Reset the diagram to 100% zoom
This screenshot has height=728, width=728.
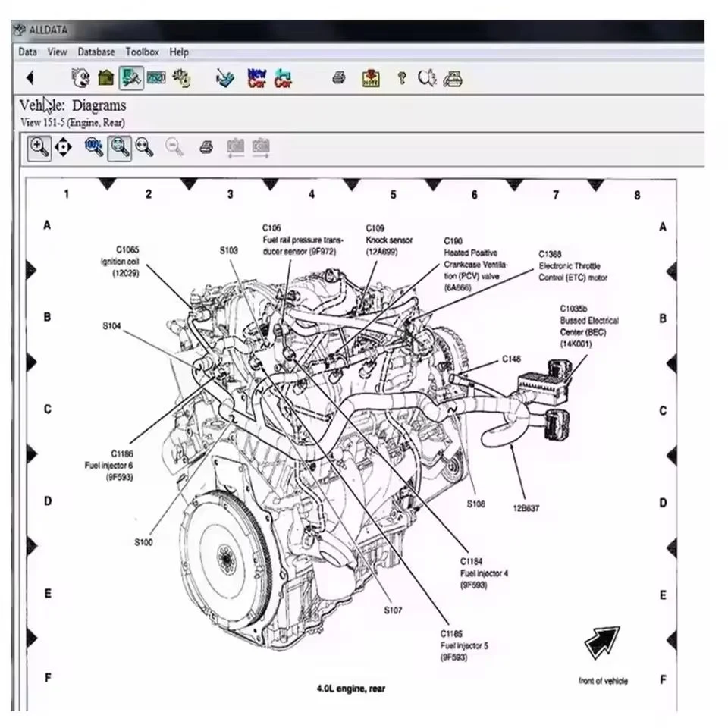pyautogui.click(x=93, y=147)
